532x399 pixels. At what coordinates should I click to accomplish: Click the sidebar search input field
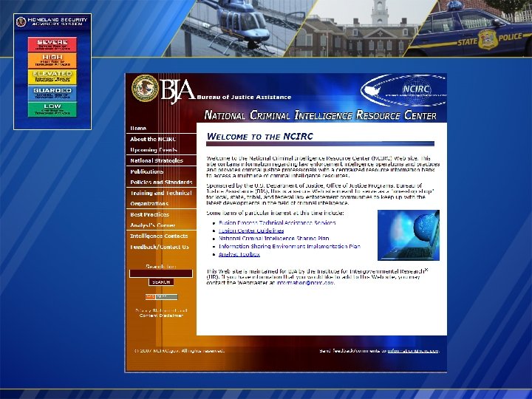[161, 273]
